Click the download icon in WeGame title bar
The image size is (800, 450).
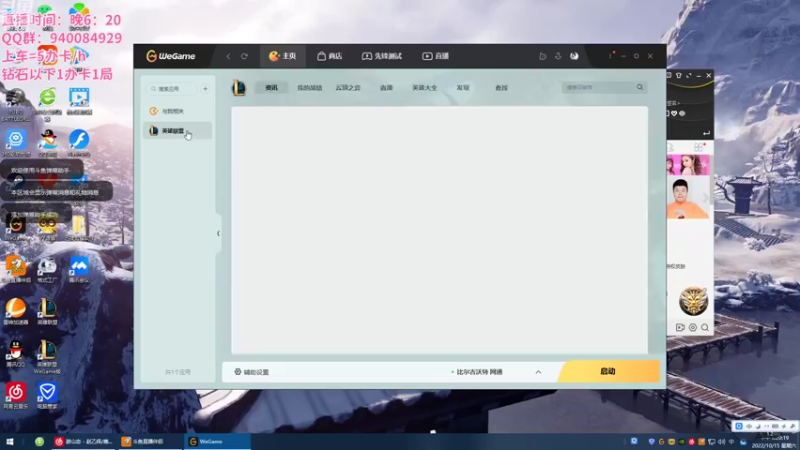(x=558, y=56)
